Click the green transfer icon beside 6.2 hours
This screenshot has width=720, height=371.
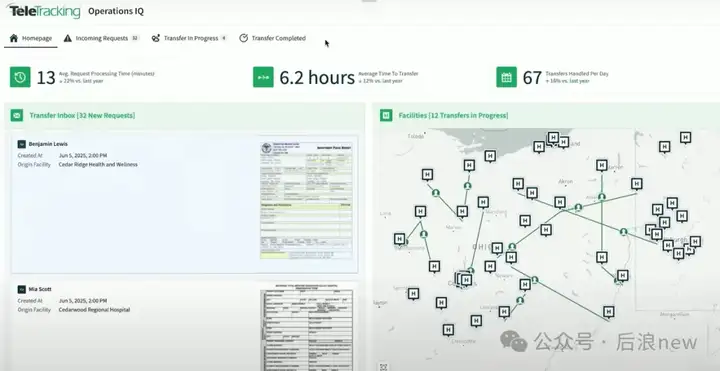(x=263, y=77)
